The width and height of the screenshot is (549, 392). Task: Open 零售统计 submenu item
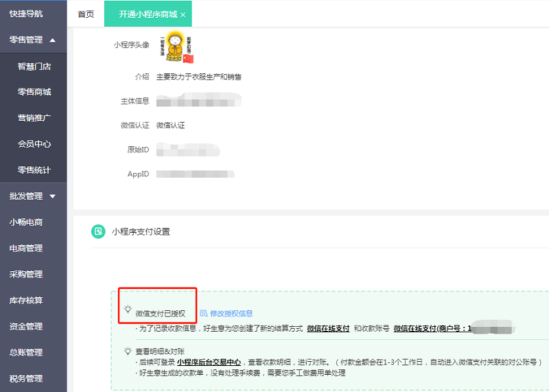click(34, 170)
